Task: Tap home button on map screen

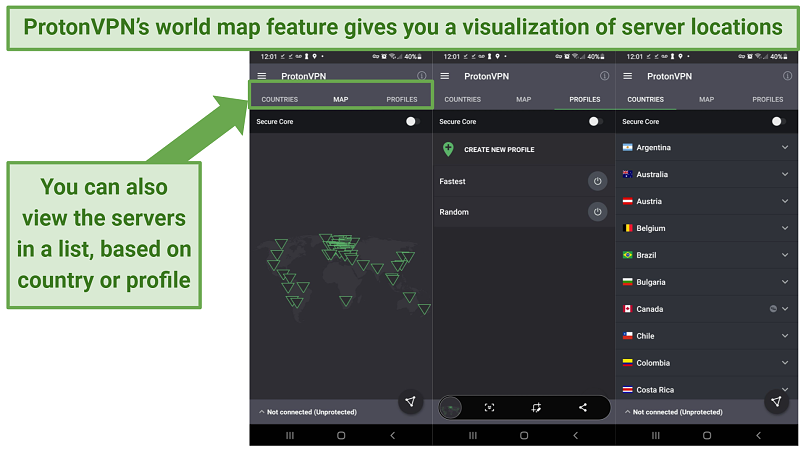Action: pyautogui.click(x=341, y=436)
